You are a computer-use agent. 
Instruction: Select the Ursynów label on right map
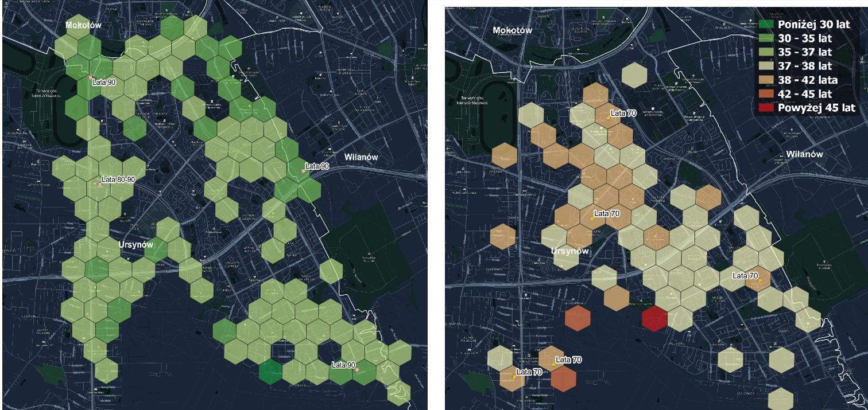click(x=570, y=251)
